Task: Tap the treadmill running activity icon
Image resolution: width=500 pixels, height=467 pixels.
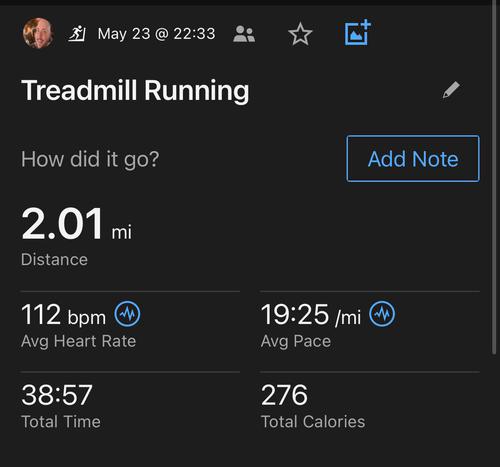Action: point(77,34)
